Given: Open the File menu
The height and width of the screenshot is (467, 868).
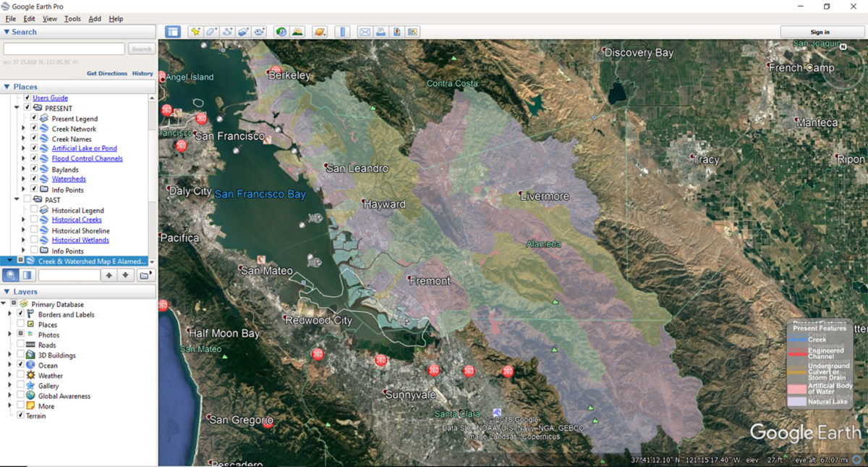Looking at the screenshot, I should point(11,19).
